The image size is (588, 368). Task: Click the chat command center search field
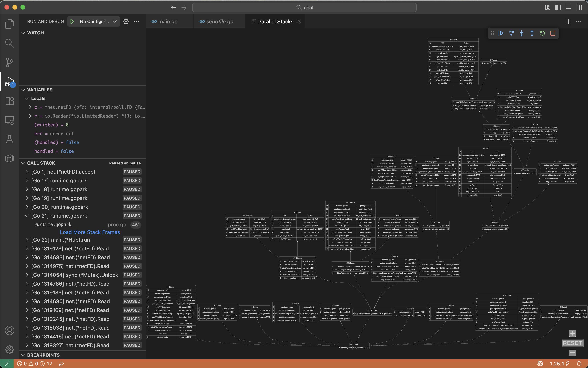(304, 7)
